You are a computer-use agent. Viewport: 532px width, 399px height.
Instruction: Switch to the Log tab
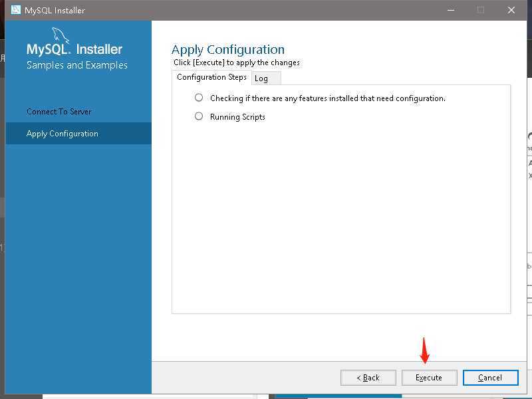pos(265,78)
